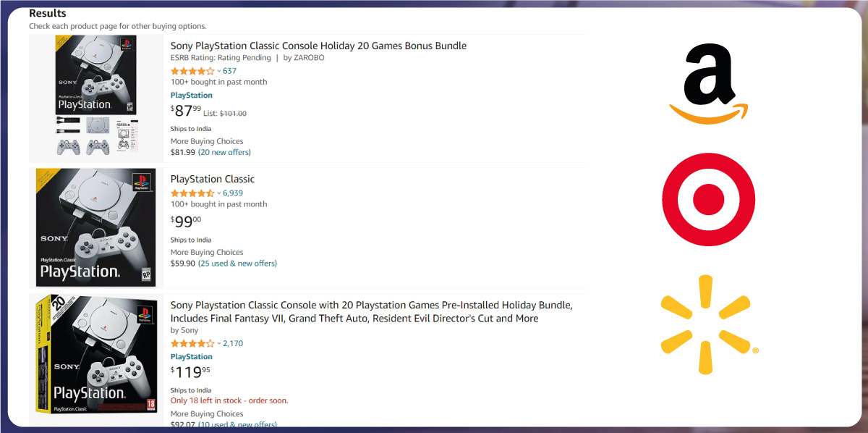Click "Ships to India" under the $99.00 price
Viewport: 868px width, 433px height.
click(x=191, y=240)
